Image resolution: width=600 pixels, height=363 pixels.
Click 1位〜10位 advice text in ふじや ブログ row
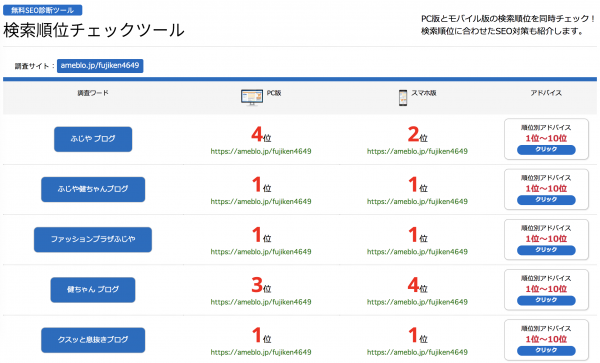546,138
